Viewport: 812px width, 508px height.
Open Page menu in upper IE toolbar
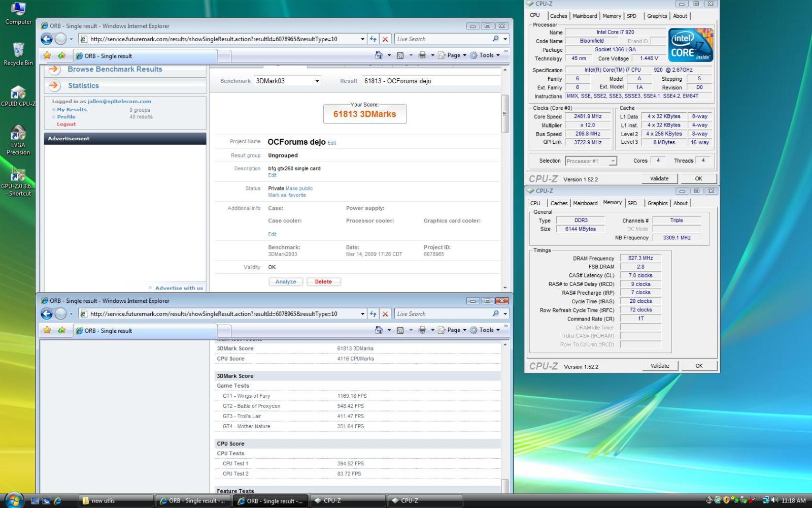point(452,55)
